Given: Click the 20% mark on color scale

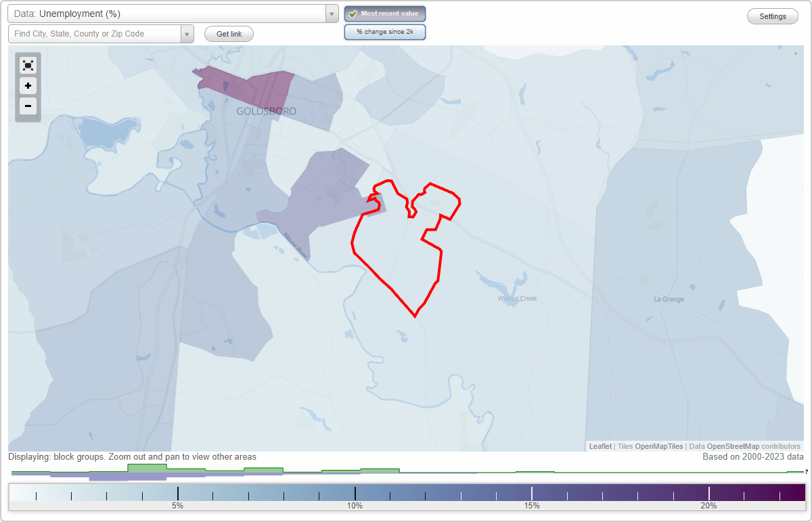Looking at the screenshot, I should (x=709, y=505).
